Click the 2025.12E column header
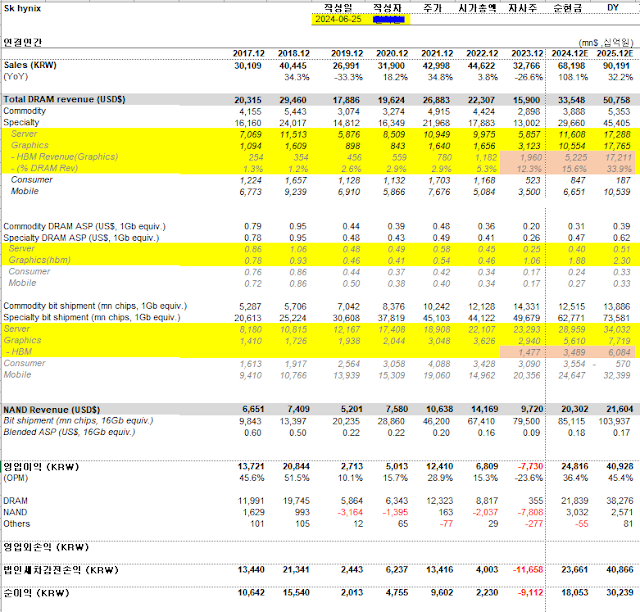Image resolution: width=640 pixels, height=612 pixels. coord(615,53)
